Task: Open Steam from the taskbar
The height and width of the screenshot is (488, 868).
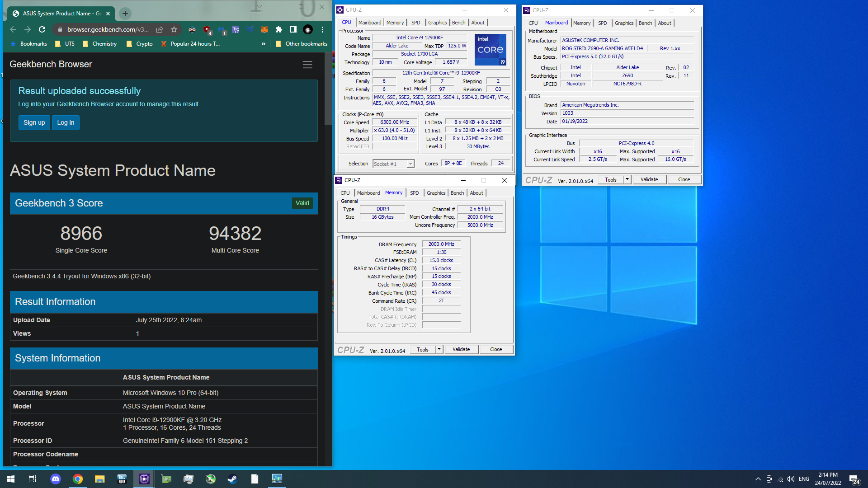Action: 232,479
